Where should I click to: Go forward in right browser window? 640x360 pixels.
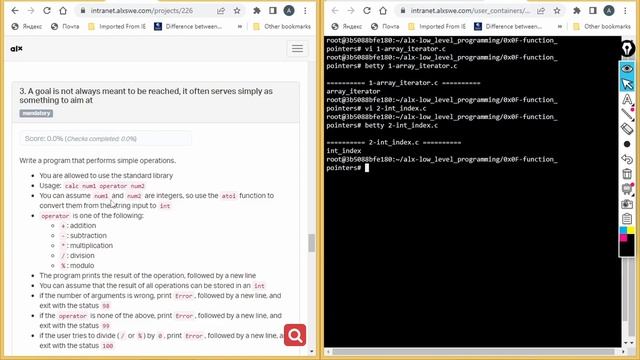tap(351, 11)
